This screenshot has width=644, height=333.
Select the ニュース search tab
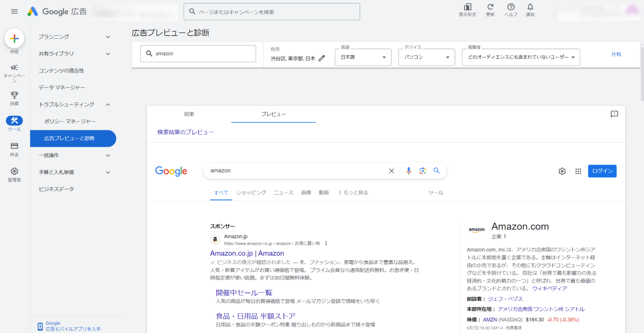[x=283, y=192]
